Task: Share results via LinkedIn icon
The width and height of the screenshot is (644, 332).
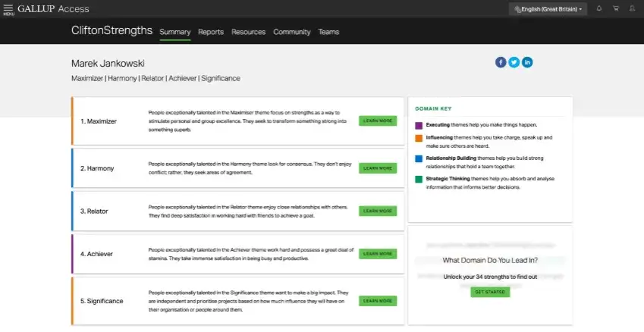Action: coord(527,62)
